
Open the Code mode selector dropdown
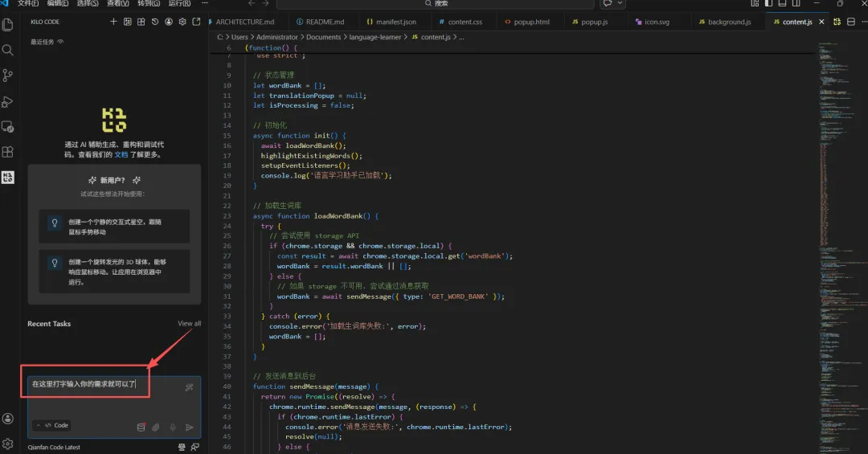point(52,425)
